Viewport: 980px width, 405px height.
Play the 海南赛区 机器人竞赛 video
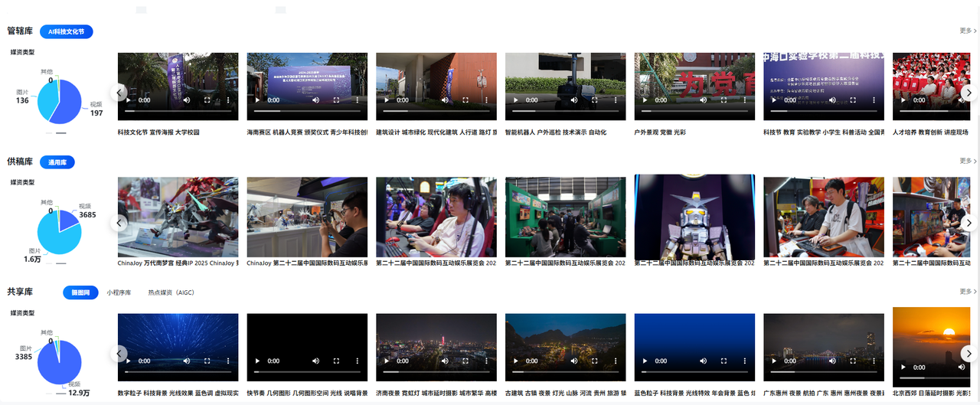click(x=258, y=100)
